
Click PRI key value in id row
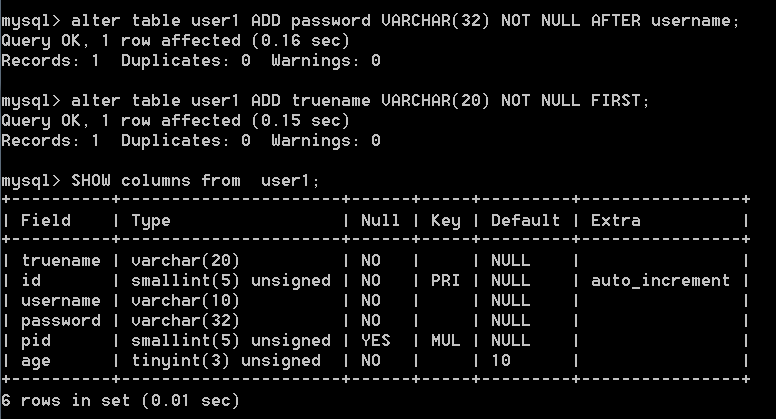tap(445, 280)
